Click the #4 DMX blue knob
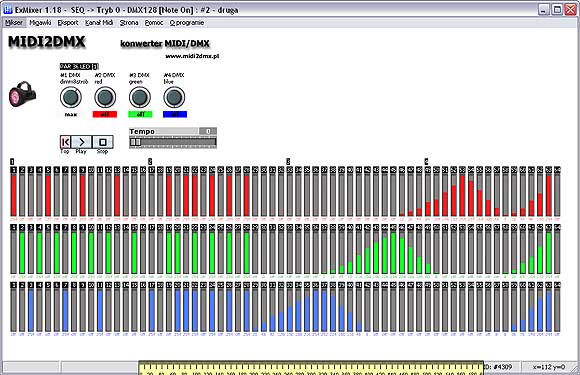 pos(174,97)
